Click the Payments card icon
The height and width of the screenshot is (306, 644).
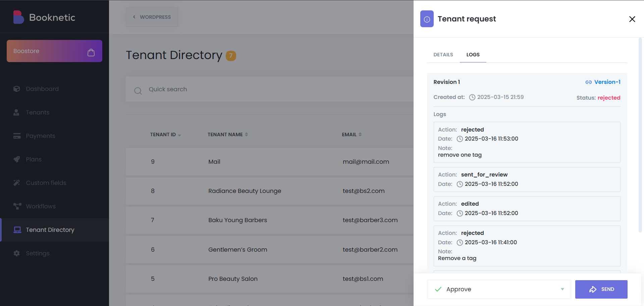(x=17, y=136)
